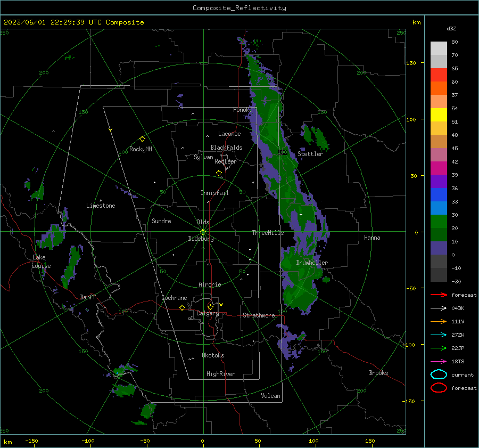Click yellow diamond marker near RockyMH
Image resolution: width=479 pixels, height=448 pixels.
142,139
